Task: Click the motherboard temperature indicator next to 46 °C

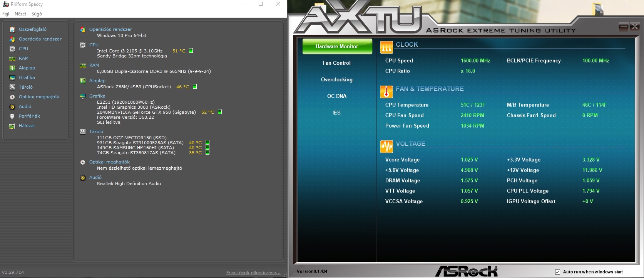Action: pyautogui.click(x=195, y=86)
